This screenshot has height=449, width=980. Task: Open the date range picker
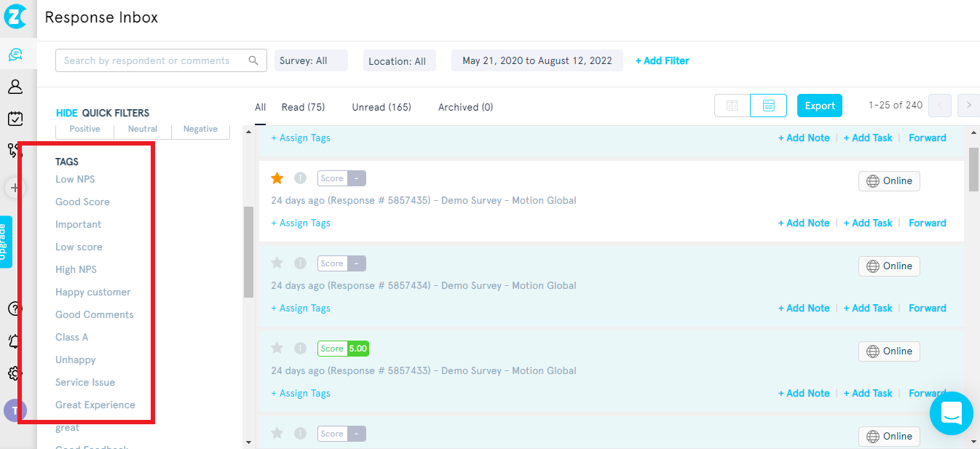coord(537,61)
